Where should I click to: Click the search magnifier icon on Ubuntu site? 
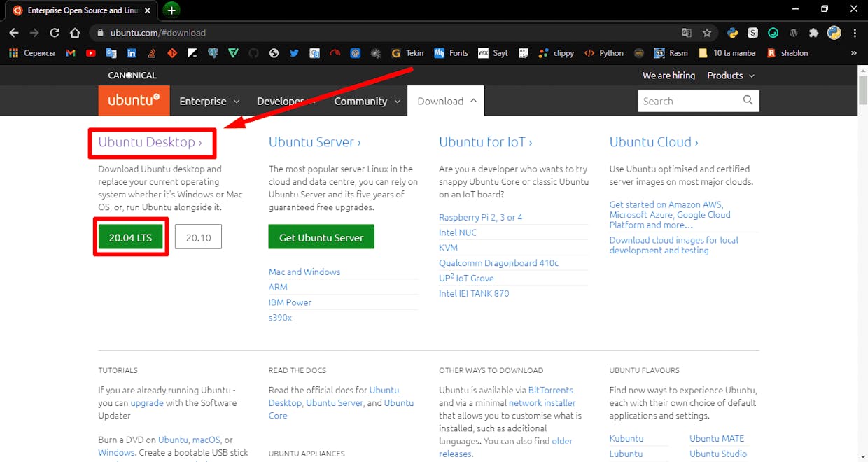click(x=748, y=100)
